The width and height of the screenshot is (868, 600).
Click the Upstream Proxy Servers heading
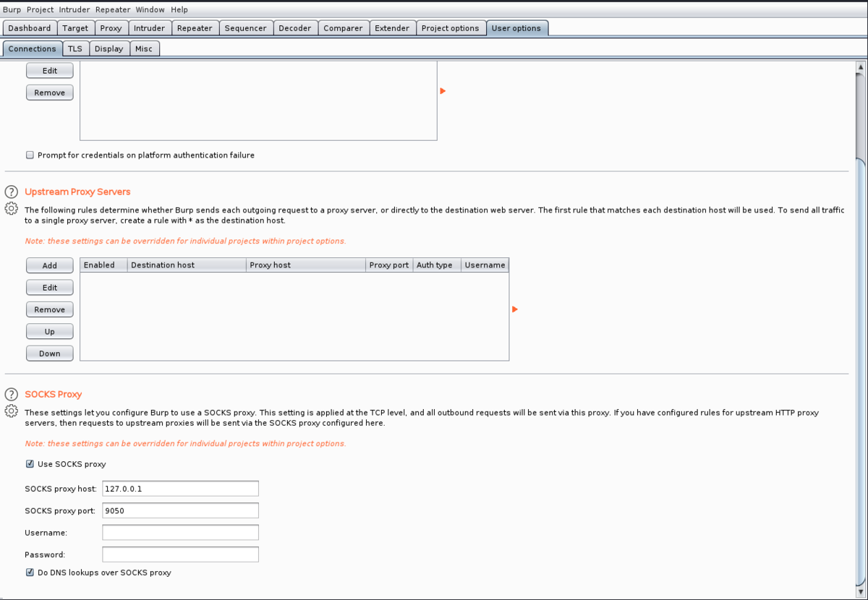(77, 192)
